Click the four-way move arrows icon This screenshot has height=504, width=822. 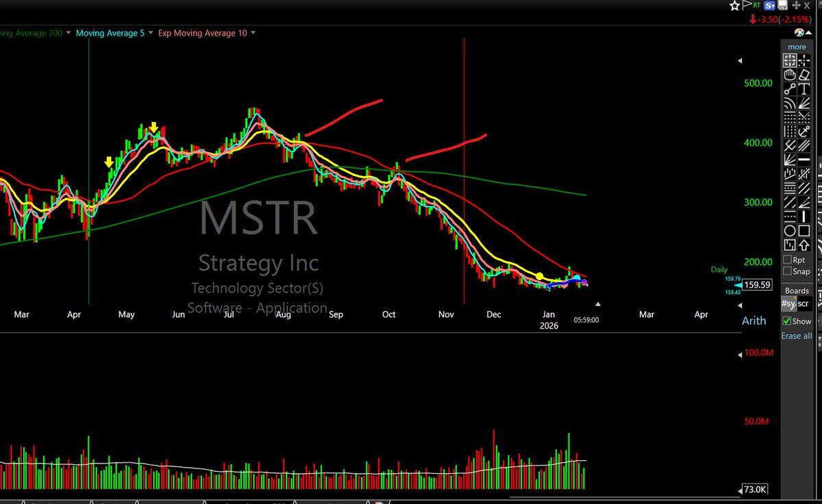796,5
